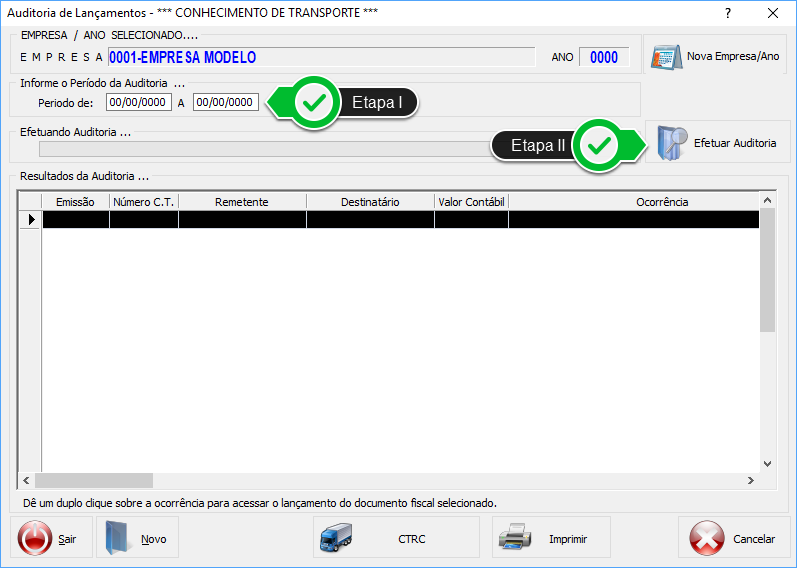The image size is (797, 568).
Task: Click the horizontal scrollbar right arrow
Action: (751, 481)
